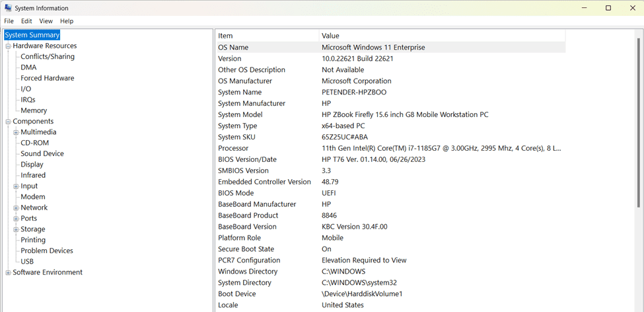Select Input under Components

click(29, 186)
